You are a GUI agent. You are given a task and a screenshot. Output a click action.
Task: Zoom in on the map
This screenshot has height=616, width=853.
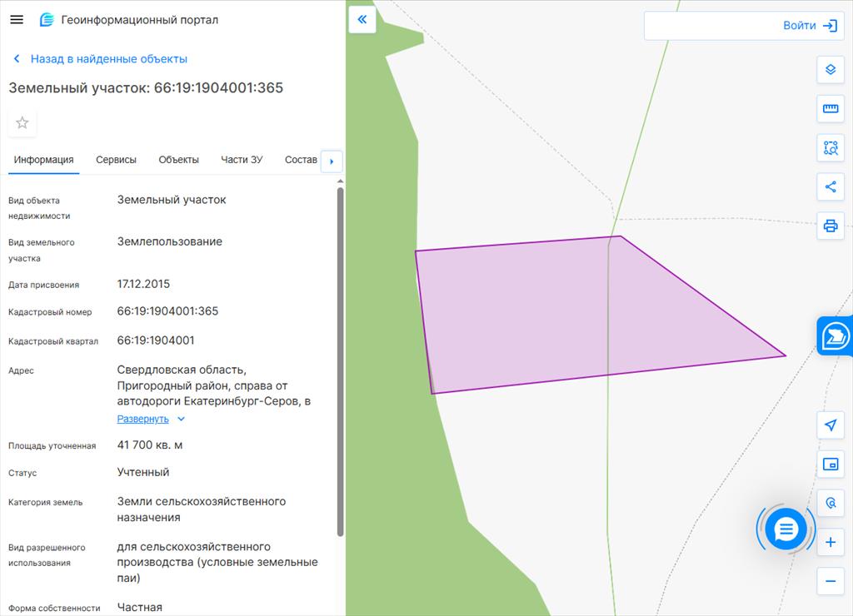tap(830, 543)
